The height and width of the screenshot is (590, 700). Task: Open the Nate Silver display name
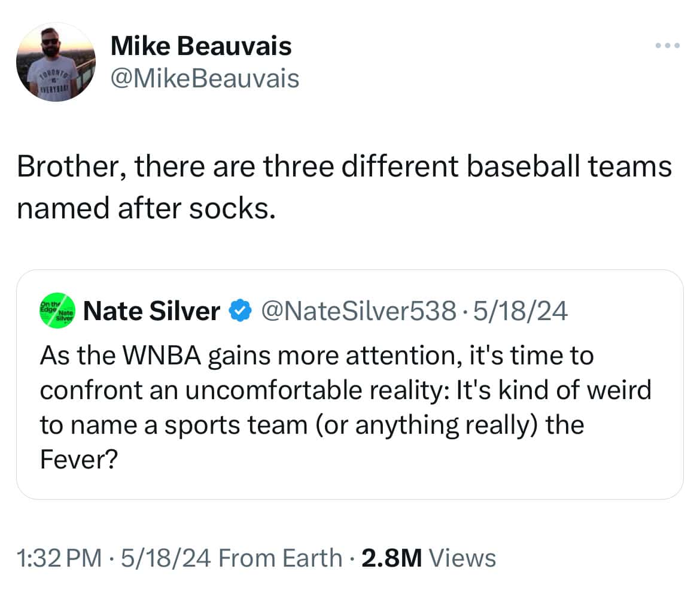click(x=152, y=311)
